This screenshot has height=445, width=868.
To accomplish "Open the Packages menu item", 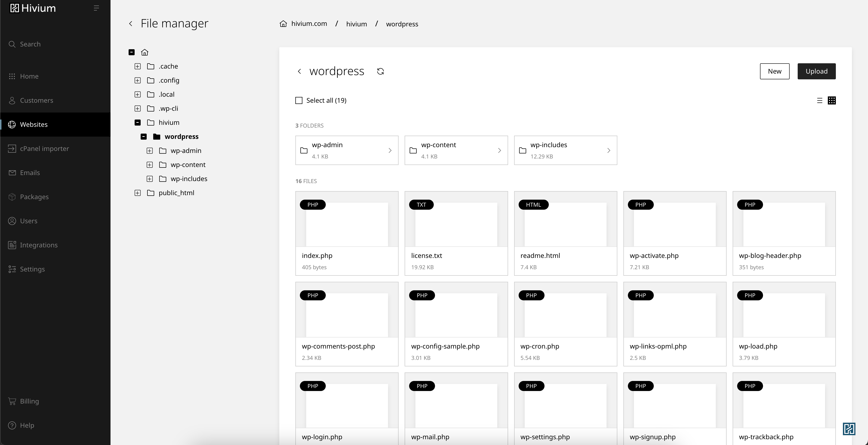I will [55, 197].
